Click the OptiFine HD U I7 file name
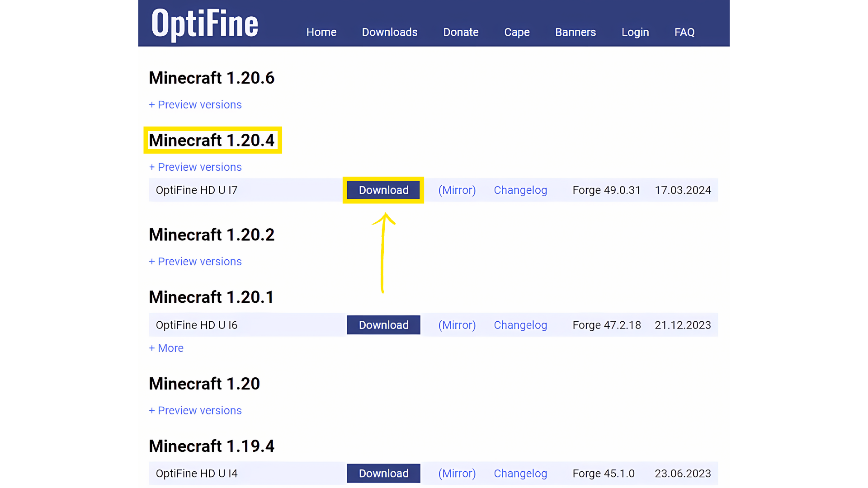Image resolution: width=868 pixels, height=488 pixels. click(x=197, y=190)
